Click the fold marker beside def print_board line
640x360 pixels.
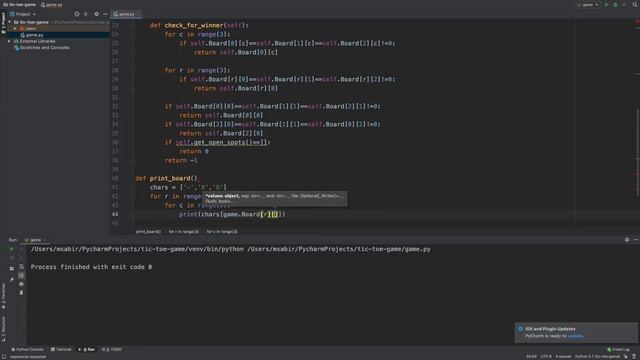pyautogui.click(x=133, y=178)
